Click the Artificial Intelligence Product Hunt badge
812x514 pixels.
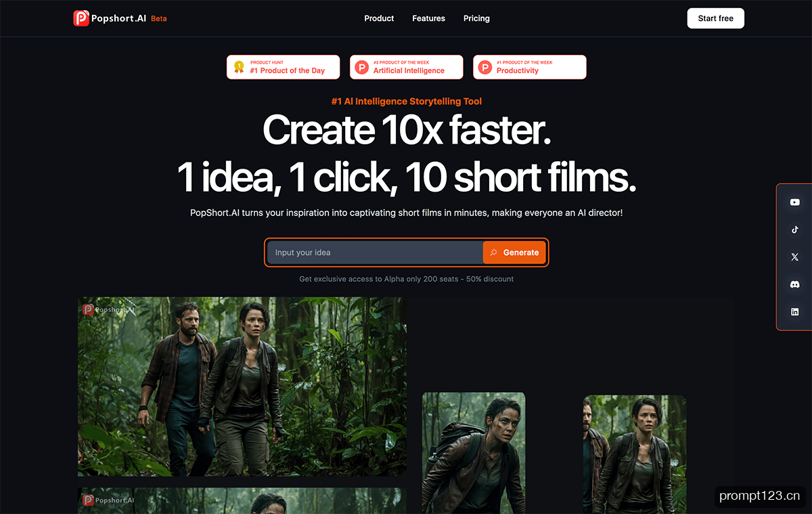[x=407, y=67]
